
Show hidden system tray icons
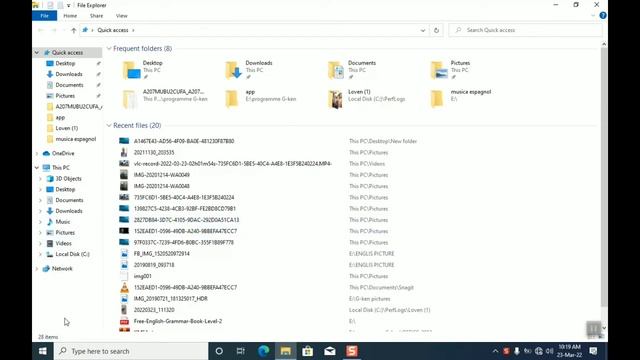(x=495, y=351)
